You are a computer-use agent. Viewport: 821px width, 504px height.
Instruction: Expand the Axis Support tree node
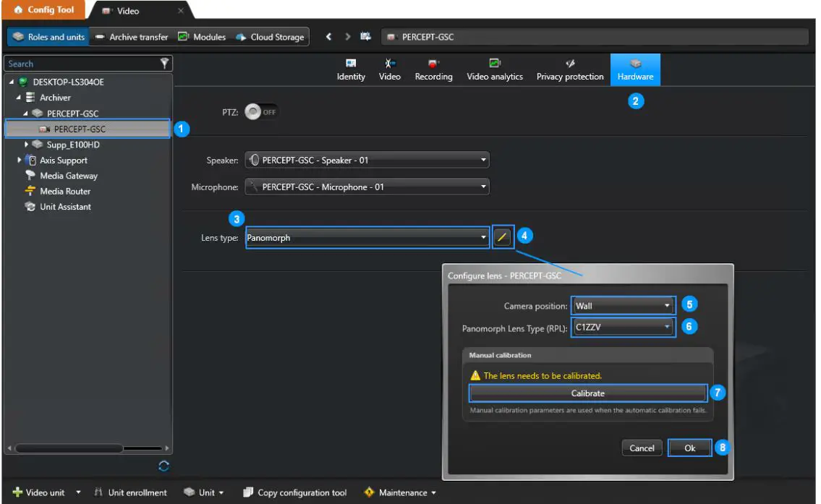click(x=20, y=161)
